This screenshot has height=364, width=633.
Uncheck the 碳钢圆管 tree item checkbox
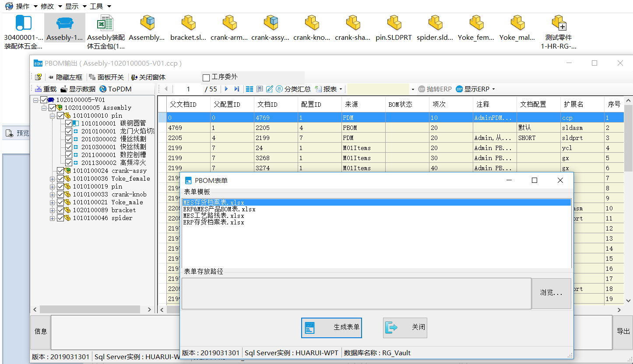pos(69,123)
